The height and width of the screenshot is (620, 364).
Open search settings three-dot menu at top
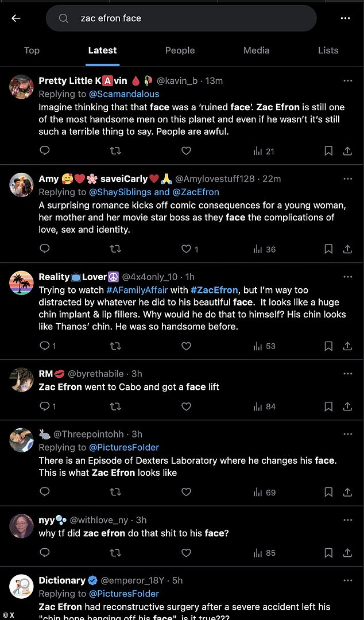click(x=346, y=18)
